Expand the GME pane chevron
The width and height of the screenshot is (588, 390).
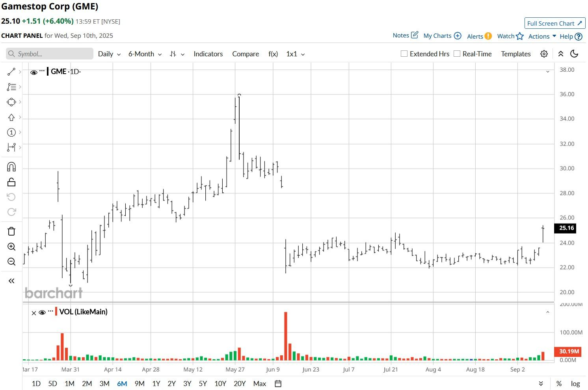point(547,72)
